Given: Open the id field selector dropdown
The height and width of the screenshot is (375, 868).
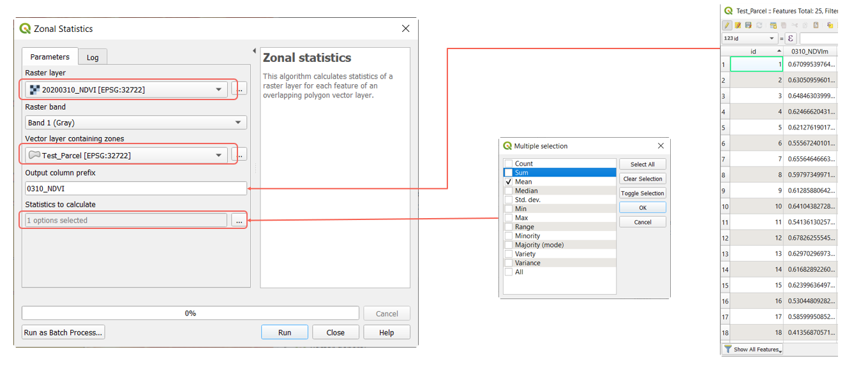Looking at the screenshot, I should (x=749, y=38).
